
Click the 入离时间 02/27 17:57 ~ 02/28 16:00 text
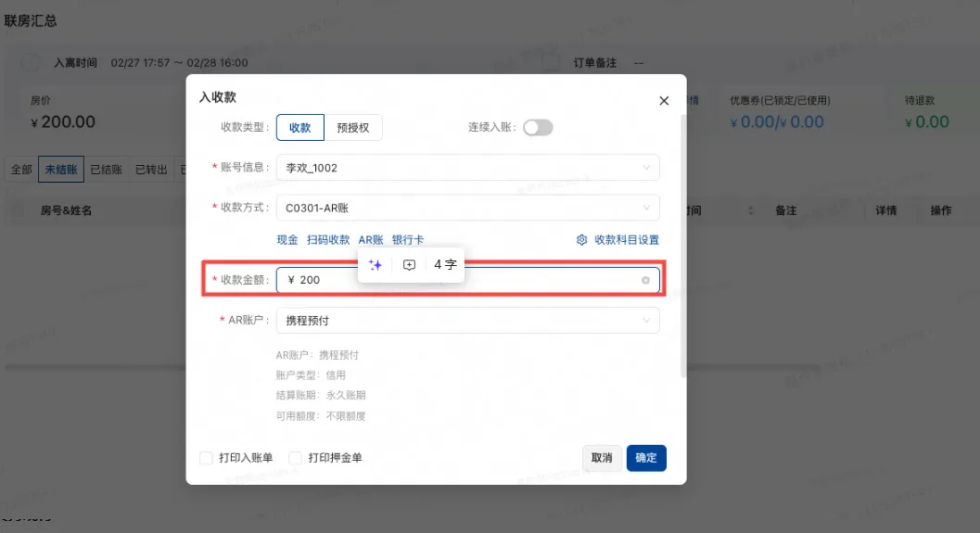point(150,62)
